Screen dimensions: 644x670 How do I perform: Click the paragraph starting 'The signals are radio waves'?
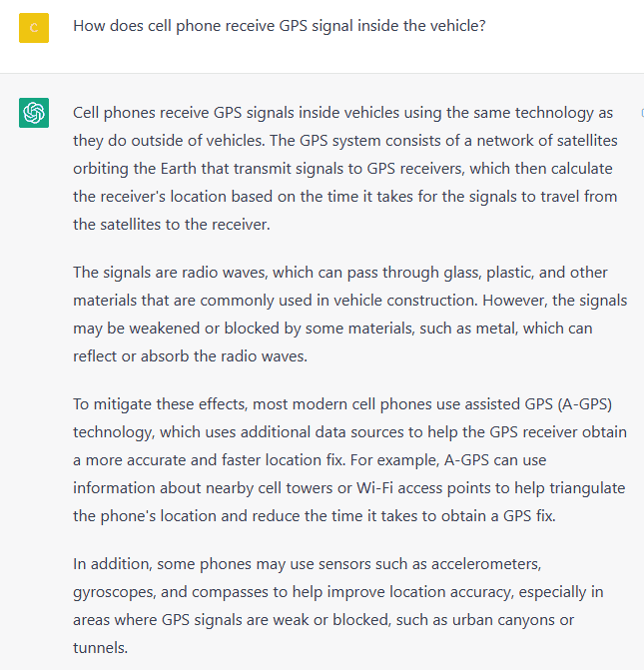(x=350, y=315)
